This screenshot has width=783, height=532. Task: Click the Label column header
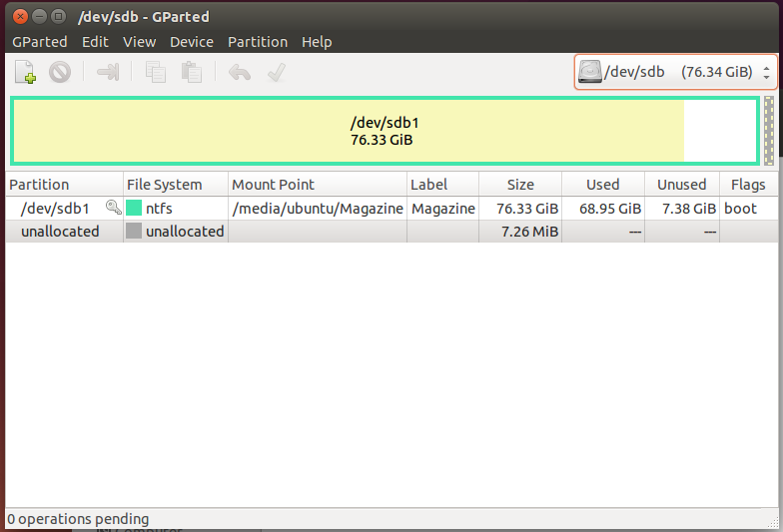click(x=442, y=184)
